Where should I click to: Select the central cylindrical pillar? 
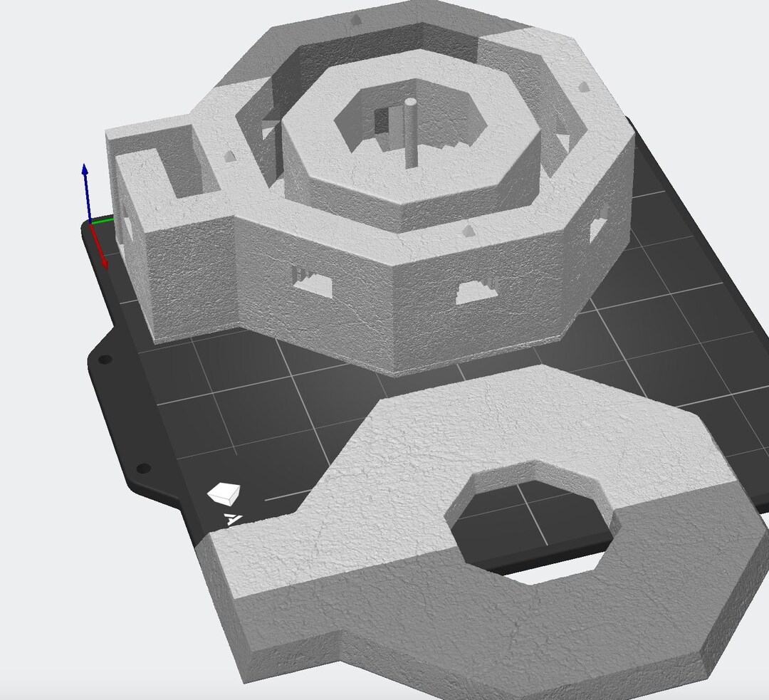pos(409,133)
